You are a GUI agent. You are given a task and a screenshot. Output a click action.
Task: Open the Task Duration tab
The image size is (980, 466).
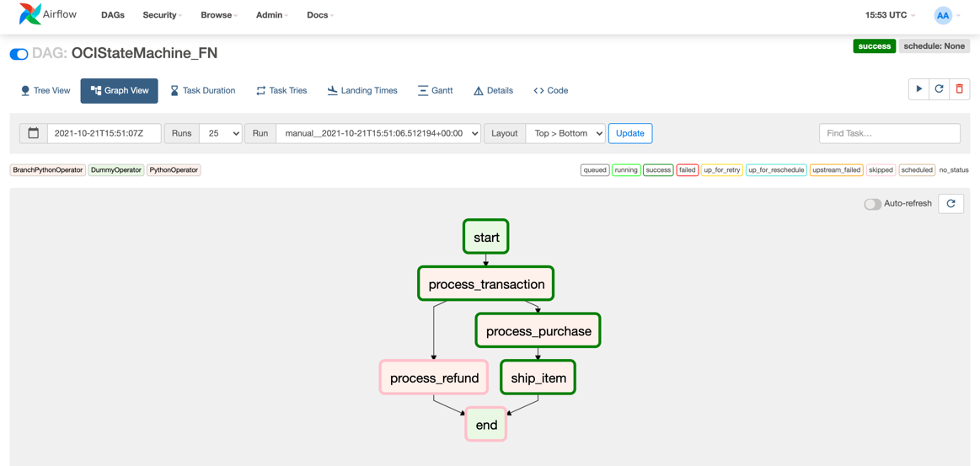203,90
